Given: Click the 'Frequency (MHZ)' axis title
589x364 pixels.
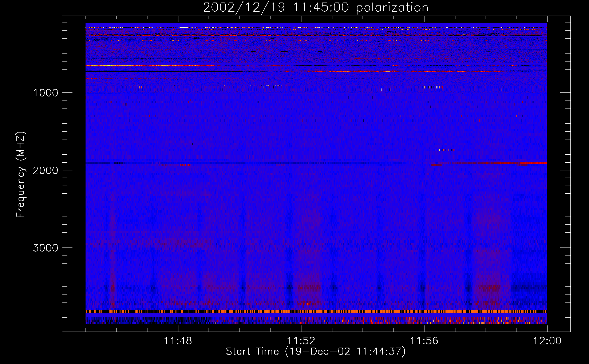Looking at the screenshot, I should [21, 175].
